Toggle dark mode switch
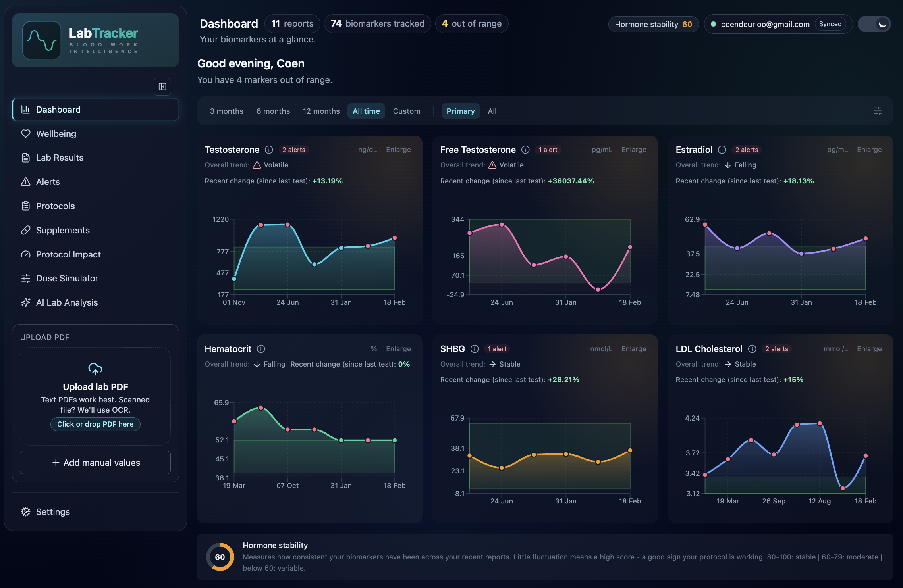The image size is (903, 588). (x=874, y=24)
